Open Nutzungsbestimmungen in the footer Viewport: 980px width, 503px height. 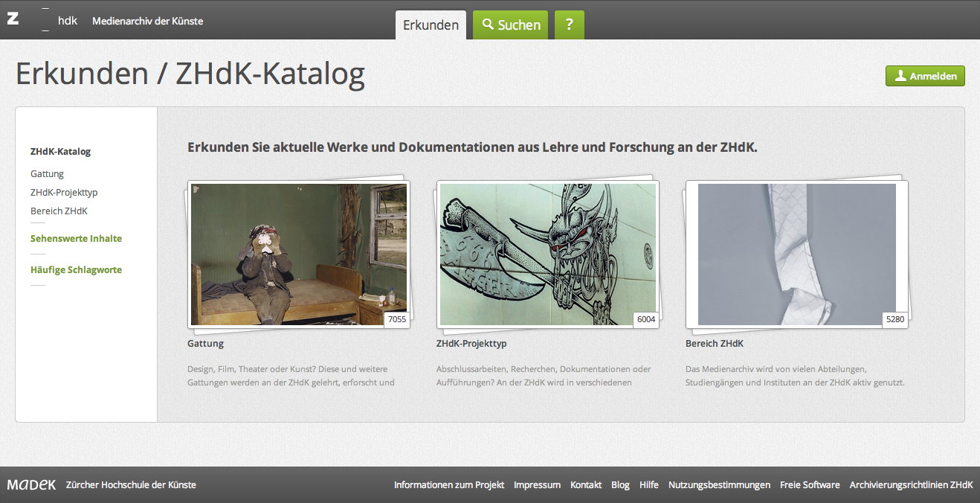click(719, 485)
